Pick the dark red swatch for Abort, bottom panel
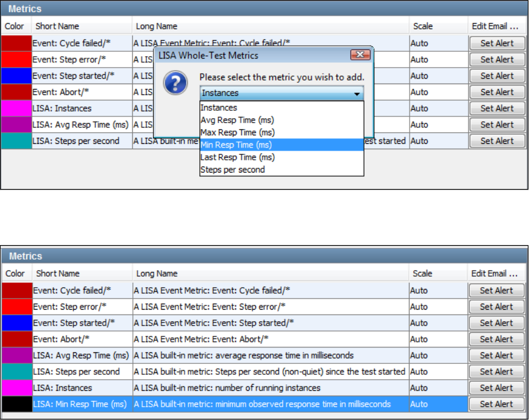The image size is (529, 420). tap(17, 339)
